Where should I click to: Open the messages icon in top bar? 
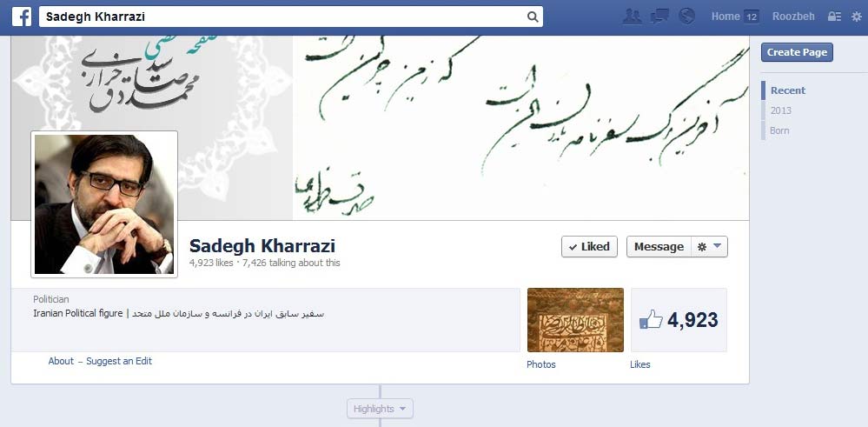(x=659, y=17)
